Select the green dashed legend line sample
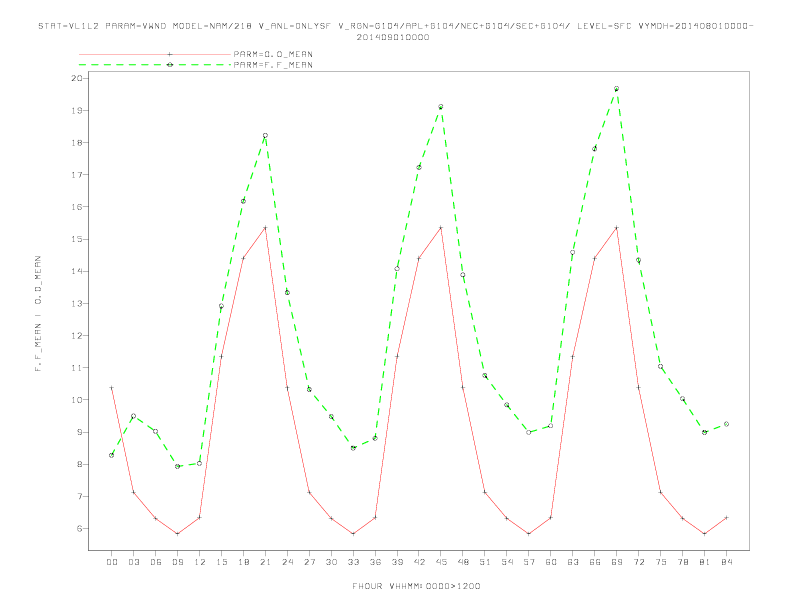 tap(155, 65)
